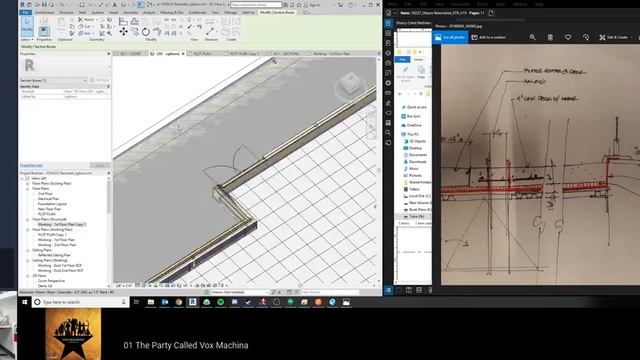Open the Annotate ribbon tab
Viewport: 640px width, 360px height.
pos(131,13)
